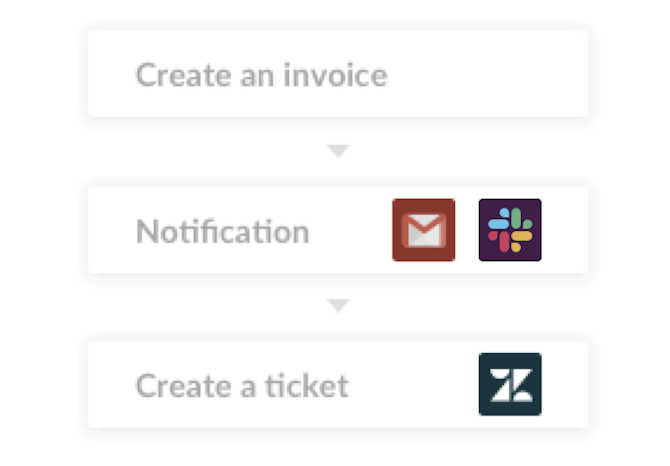The image size is (670, 466).
Task: Click arrow below Create an invoice
Action: 338,151
